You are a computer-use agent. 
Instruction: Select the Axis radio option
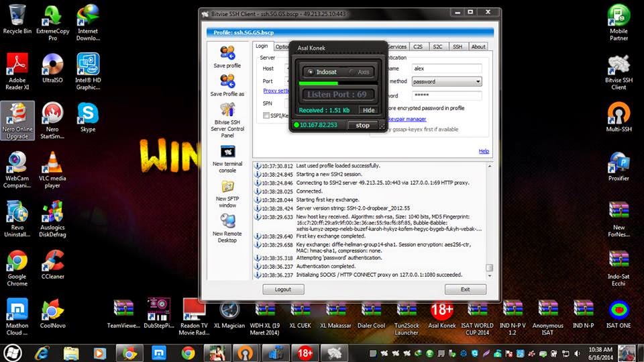[x=360, y=72]
